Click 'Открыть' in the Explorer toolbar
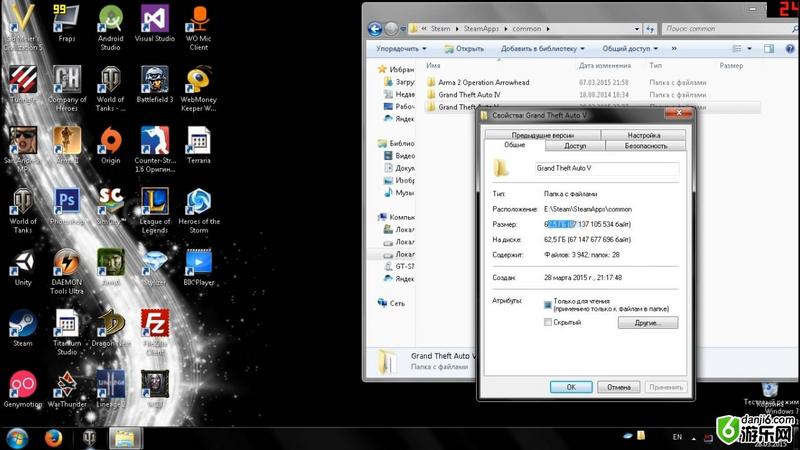 coord(463,49)
